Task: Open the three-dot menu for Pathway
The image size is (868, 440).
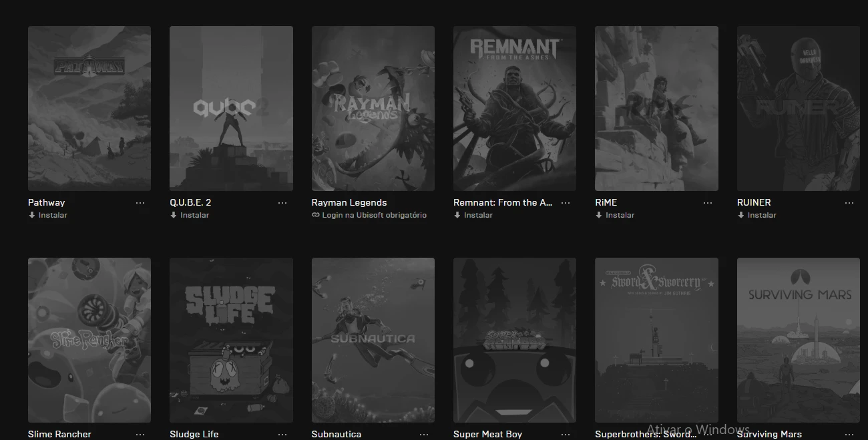Action: pyautogui.click(x=140, y=203)
